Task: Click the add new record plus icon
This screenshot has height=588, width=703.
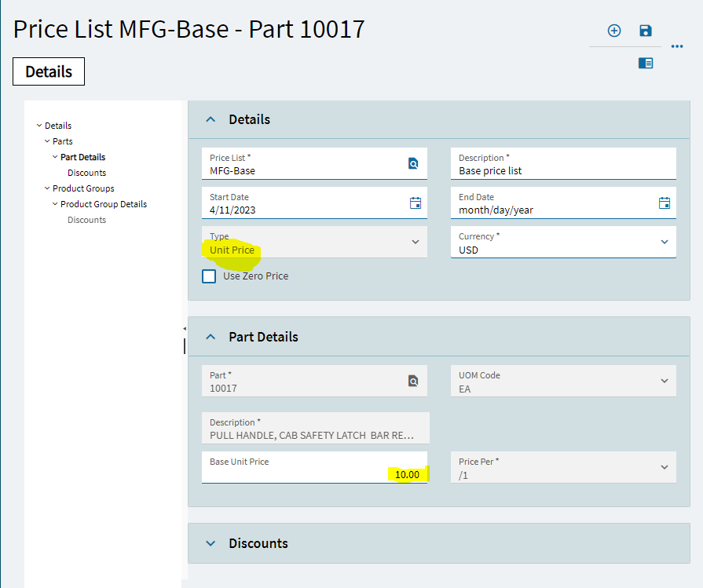Action: pos(614,31)
